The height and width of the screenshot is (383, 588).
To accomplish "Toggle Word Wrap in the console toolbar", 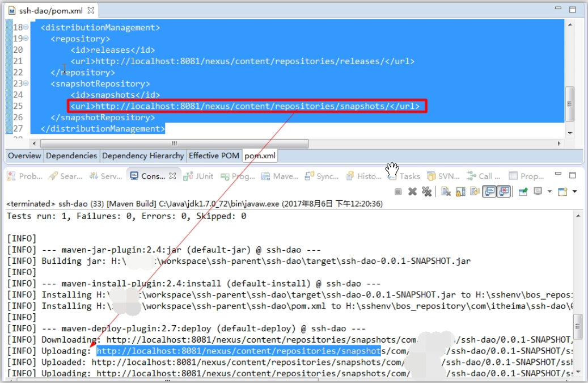I will [475, 192].
